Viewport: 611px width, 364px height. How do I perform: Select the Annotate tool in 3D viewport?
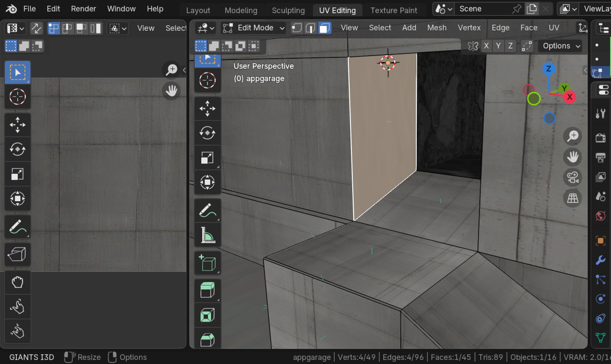(x=207, y=210)
